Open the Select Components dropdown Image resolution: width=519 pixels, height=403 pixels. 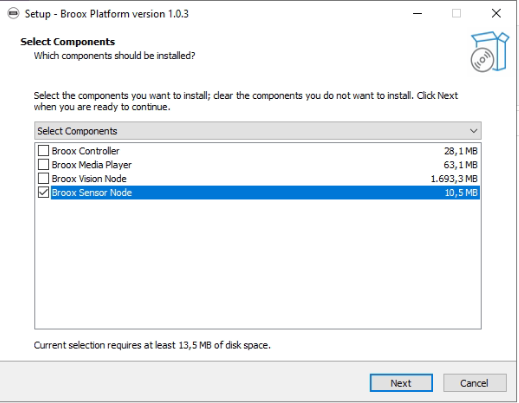point(258,131)
